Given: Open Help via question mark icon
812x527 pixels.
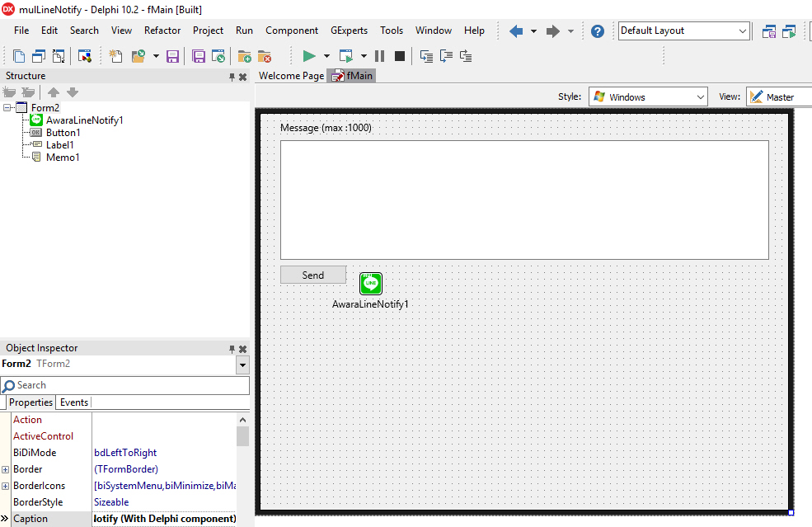Looking at the screenshot, I should pos(598,31).
